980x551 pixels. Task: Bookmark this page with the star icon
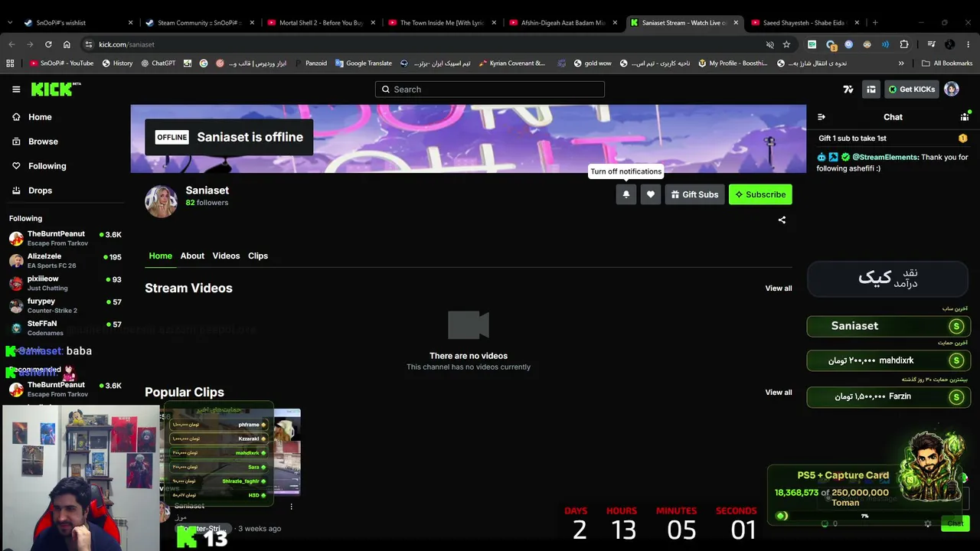tap(786, 44)
